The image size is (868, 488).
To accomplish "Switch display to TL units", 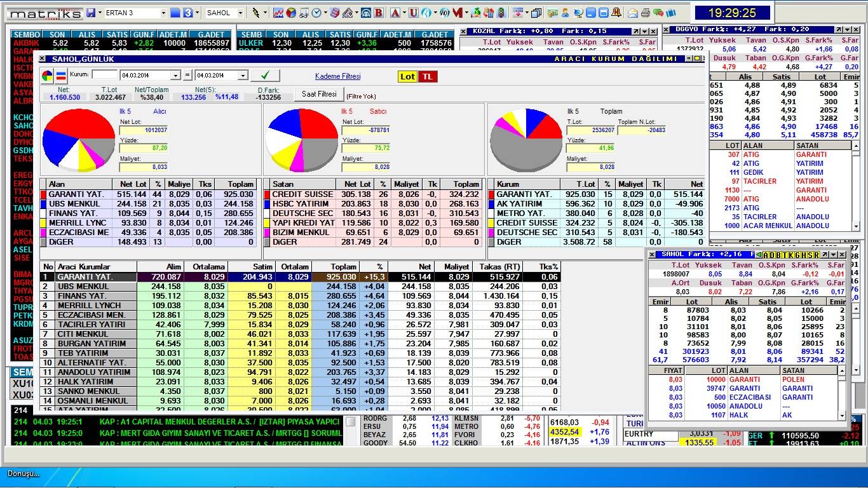I will (428, 76).
